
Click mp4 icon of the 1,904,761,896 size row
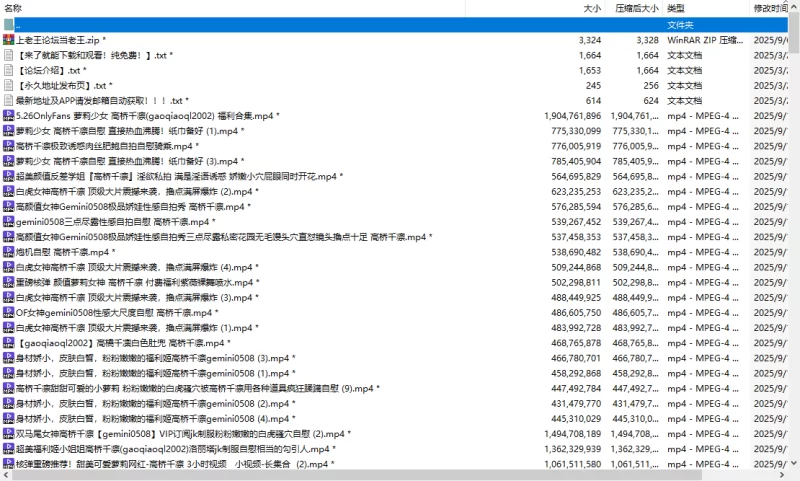tap(8, 116)
